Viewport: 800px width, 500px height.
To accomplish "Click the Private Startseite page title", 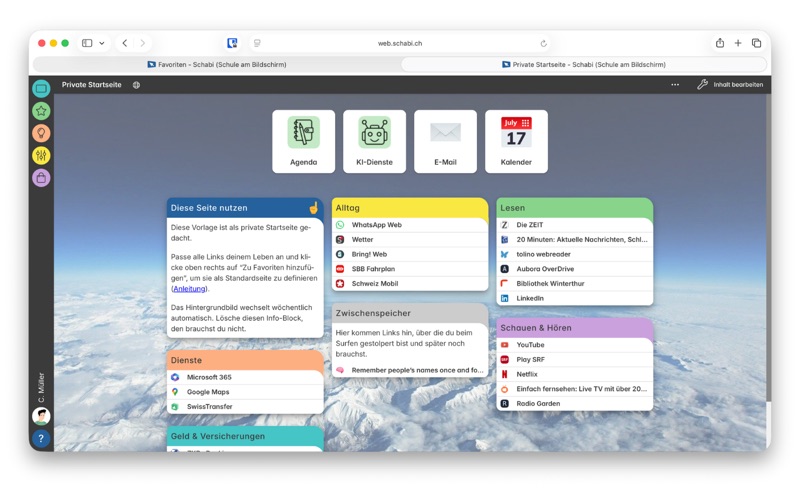I will pos(92,85).
